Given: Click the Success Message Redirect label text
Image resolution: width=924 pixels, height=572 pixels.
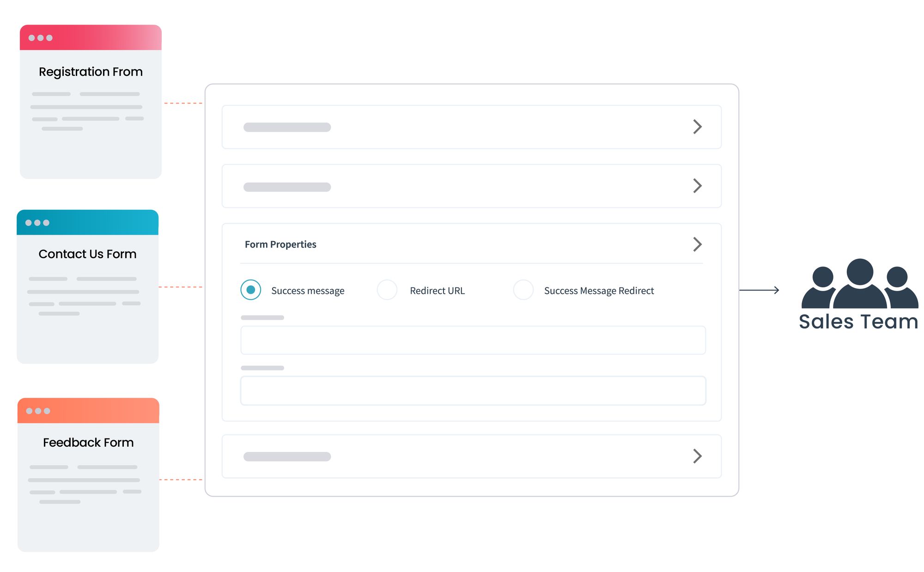Looking at the screenshot, I should click(x=599, y=291).
